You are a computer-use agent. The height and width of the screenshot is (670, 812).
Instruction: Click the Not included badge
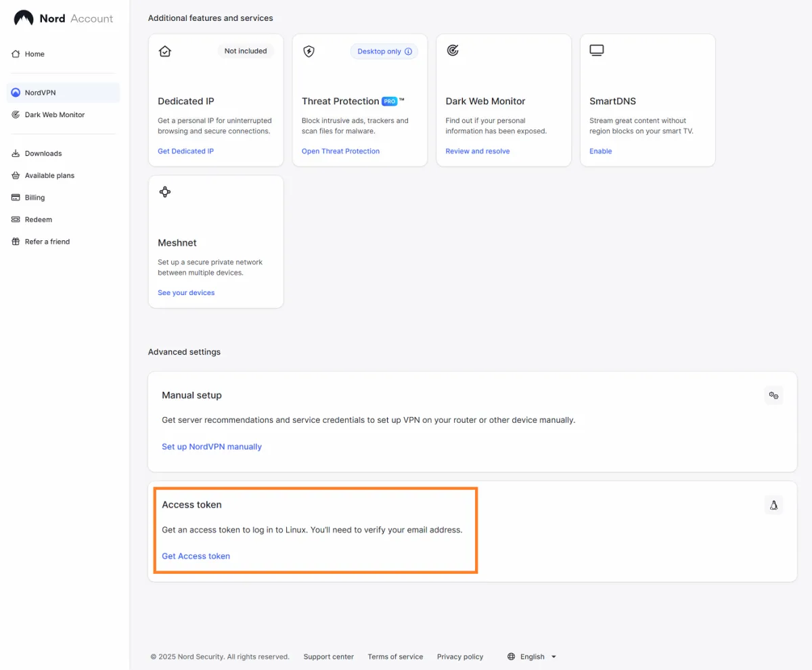coord(246,51)
